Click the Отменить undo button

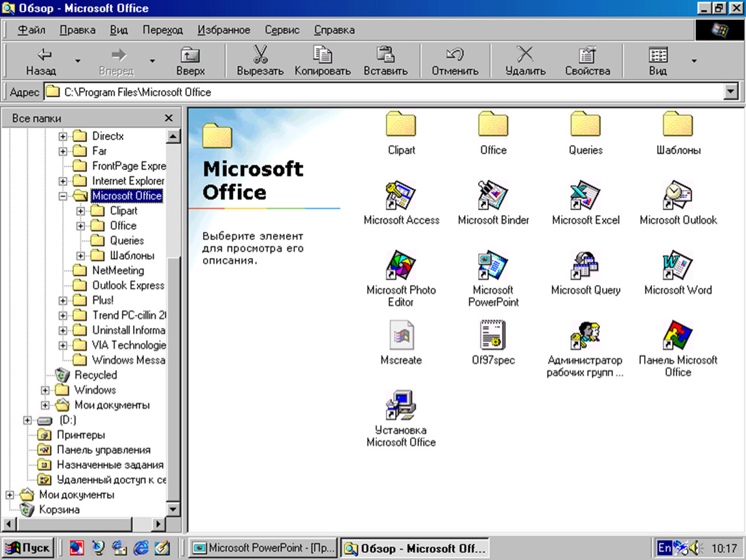tap(455, 62)
